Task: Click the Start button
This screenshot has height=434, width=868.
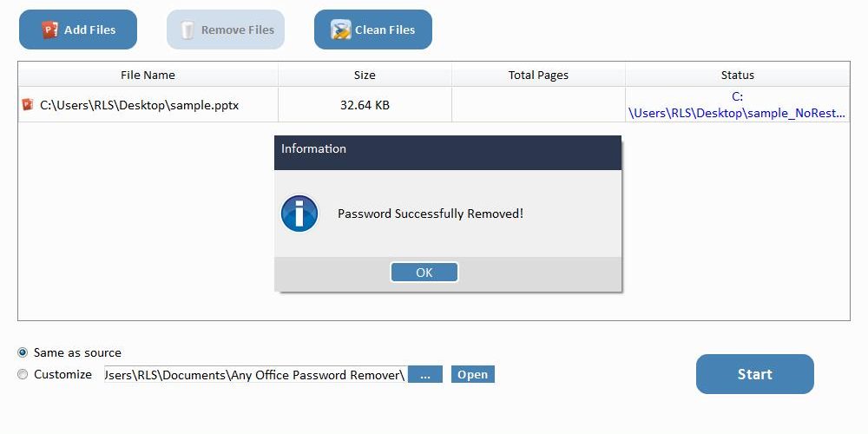Action: (754, 374)
